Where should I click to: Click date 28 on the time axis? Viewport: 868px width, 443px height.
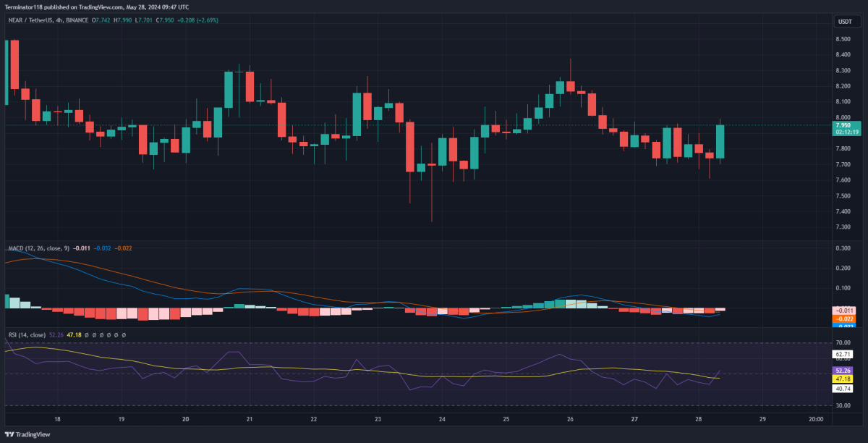(x=697, y=419)
